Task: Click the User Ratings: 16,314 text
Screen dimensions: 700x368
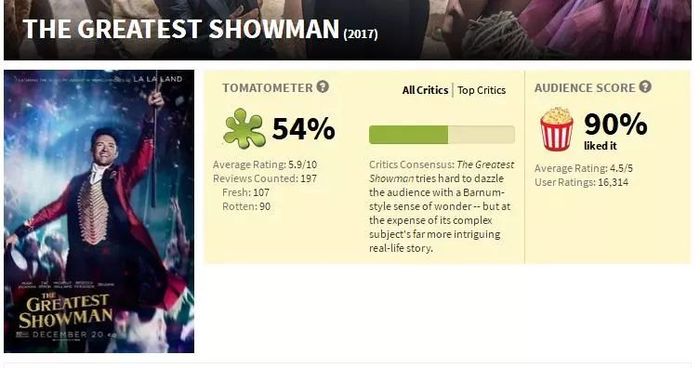Action: [581, 182]
